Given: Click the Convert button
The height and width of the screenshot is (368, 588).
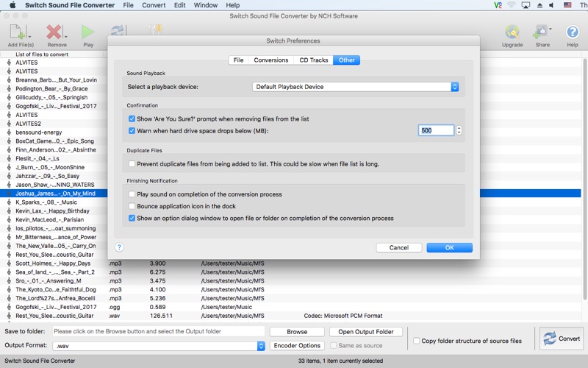Looking at the screenshot, I should tap(562, 339).
